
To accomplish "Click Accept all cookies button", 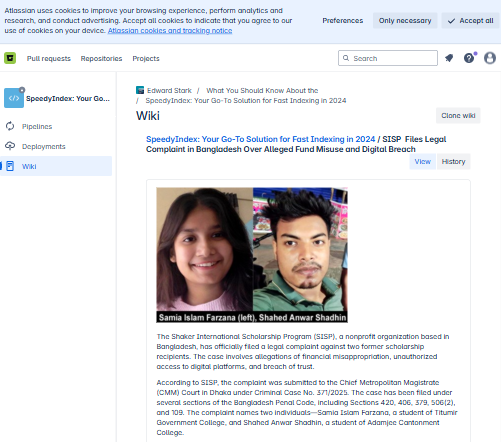I will (470, 21).
